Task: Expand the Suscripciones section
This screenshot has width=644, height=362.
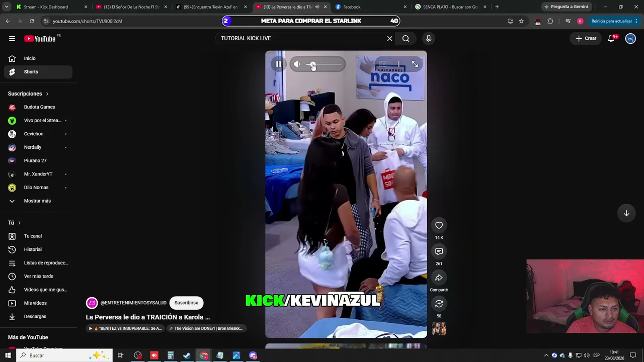Action: 28,94
